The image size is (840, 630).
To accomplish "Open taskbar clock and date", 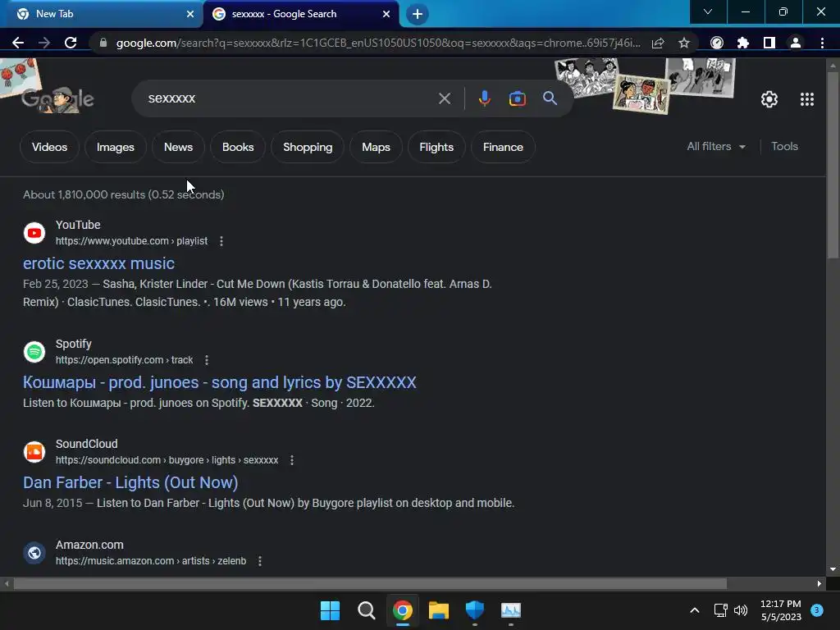I will [x=781, y=610].
